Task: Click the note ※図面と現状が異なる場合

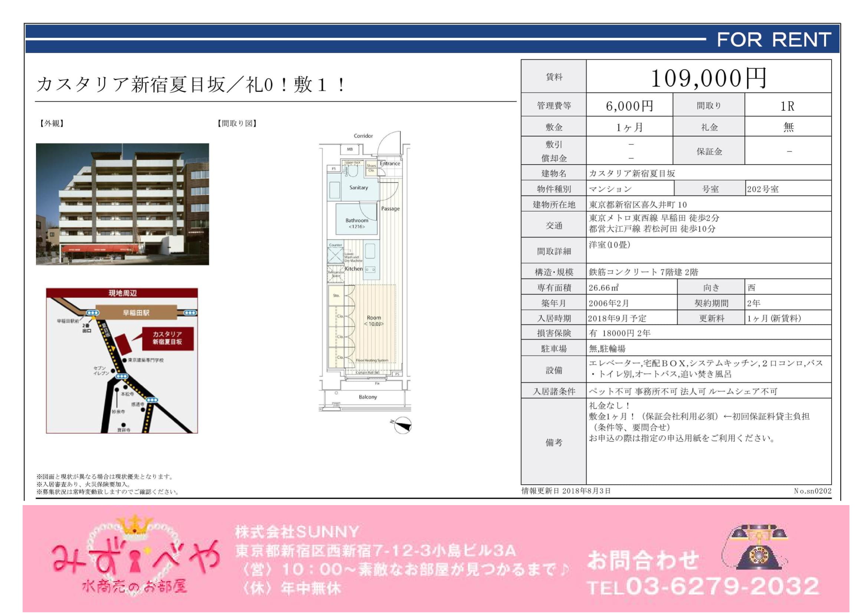Action: (105, 477)
